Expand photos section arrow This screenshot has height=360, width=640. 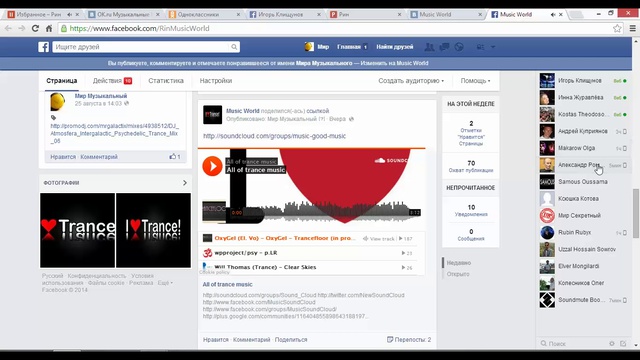click(x=185, y=183)
